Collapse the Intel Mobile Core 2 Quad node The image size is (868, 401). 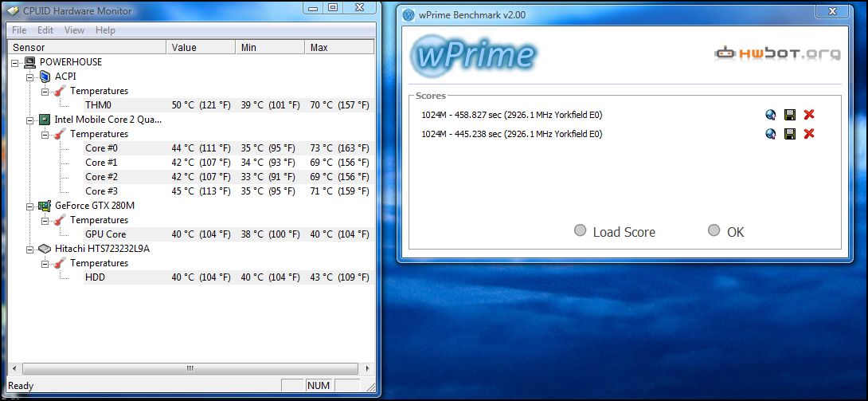tap(30, 120)
